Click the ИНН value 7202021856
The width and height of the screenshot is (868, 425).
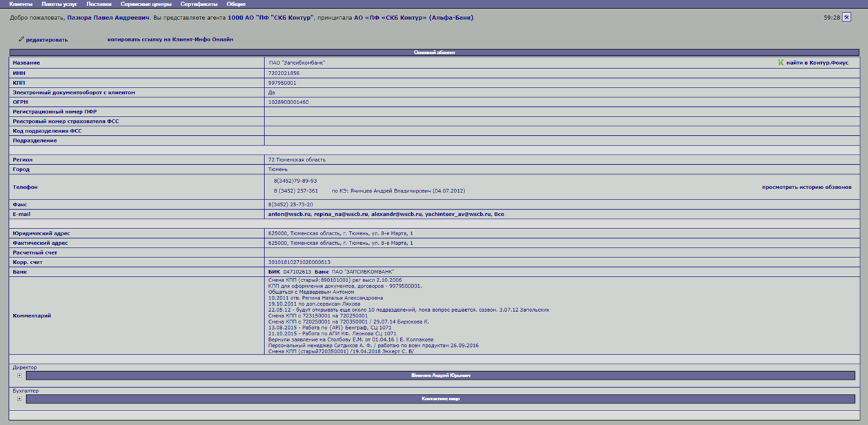[284, 73]
